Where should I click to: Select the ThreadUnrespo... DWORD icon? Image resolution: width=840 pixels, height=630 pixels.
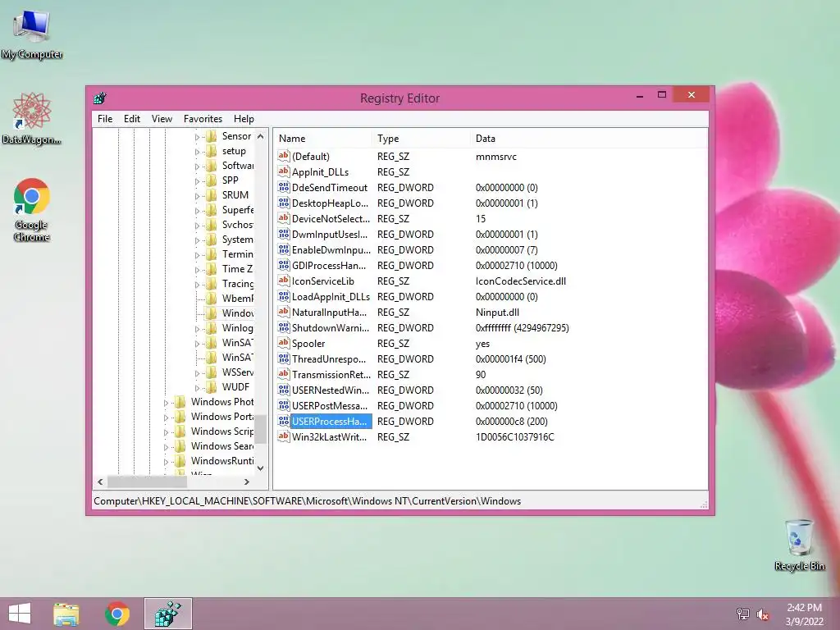(283, 358)
